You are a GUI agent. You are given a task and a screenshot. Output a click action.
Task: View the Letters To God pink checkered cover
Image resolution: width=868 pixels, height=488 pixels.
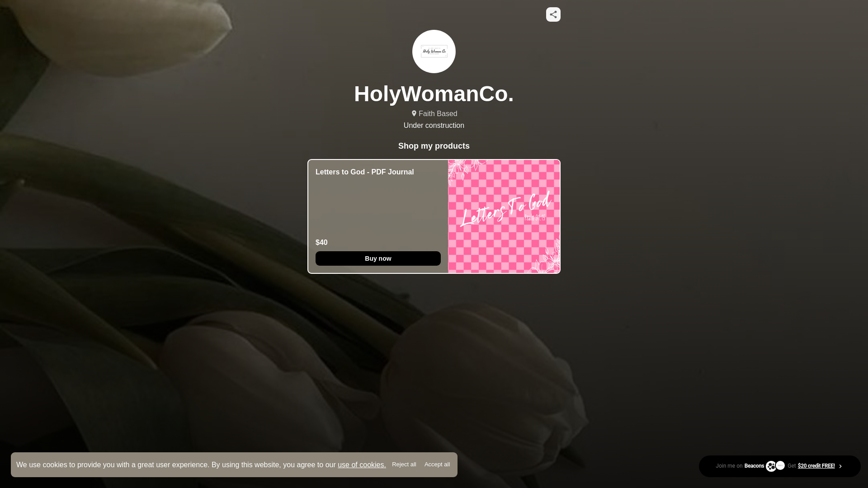coord(504,216)
